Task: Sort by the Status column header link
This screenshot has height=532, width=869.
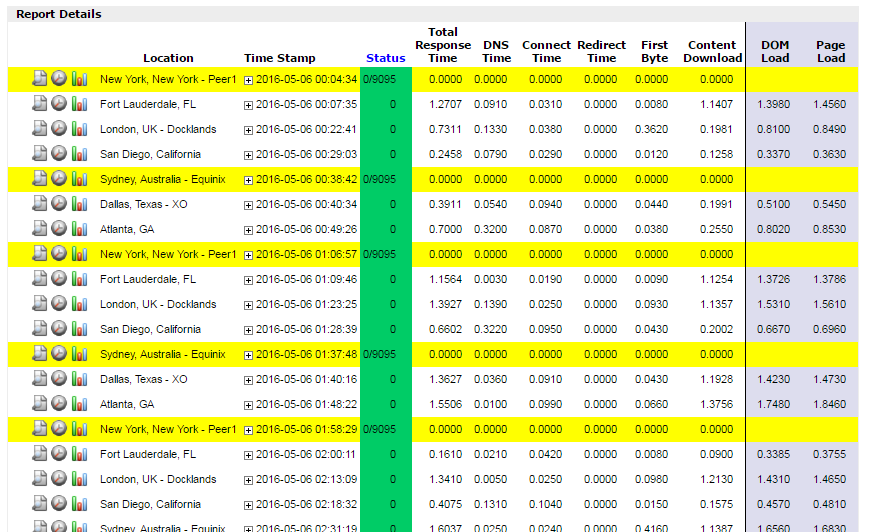Action: [x=386, y=58]
